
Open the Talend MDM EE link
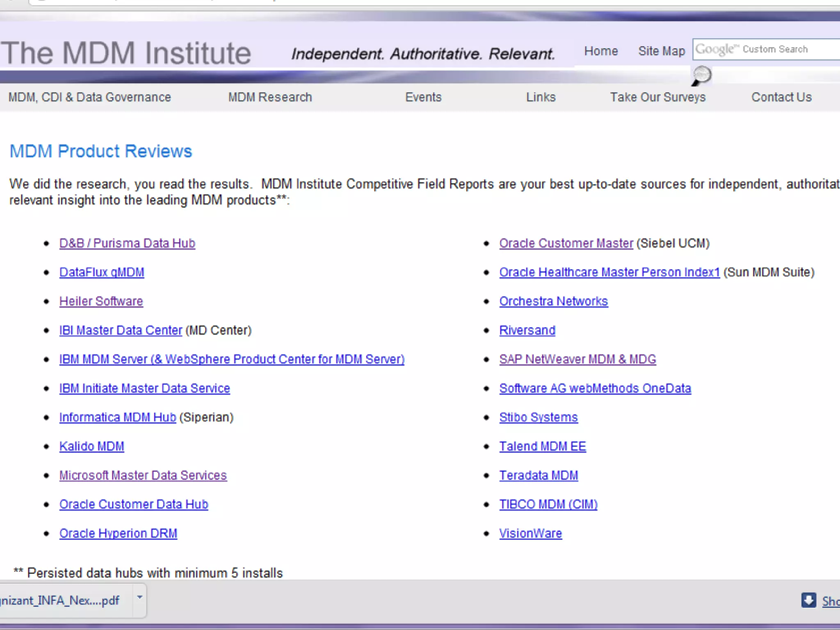[x=543, y=446]
